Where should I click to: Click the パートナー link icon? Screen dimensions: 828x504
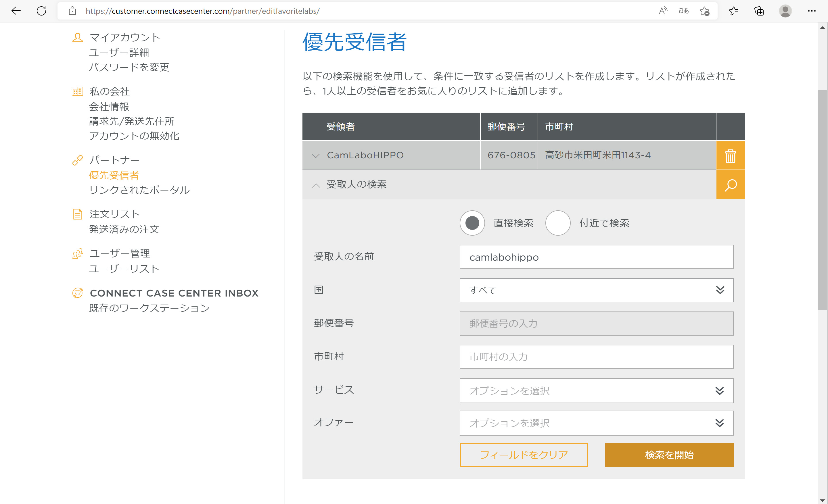(78, 160)
